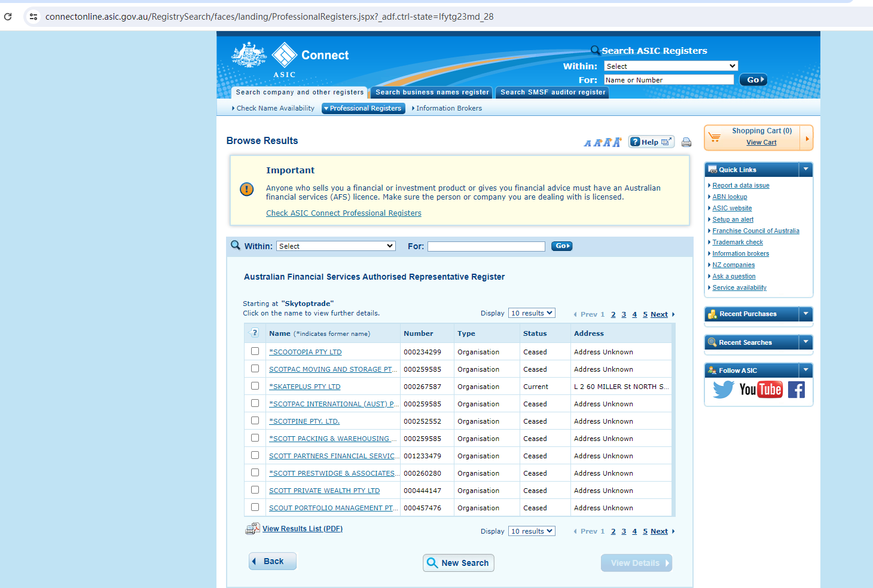873x588 pixels.
Task: Open the Information Brokers menu item
Action: coord(448,108)
